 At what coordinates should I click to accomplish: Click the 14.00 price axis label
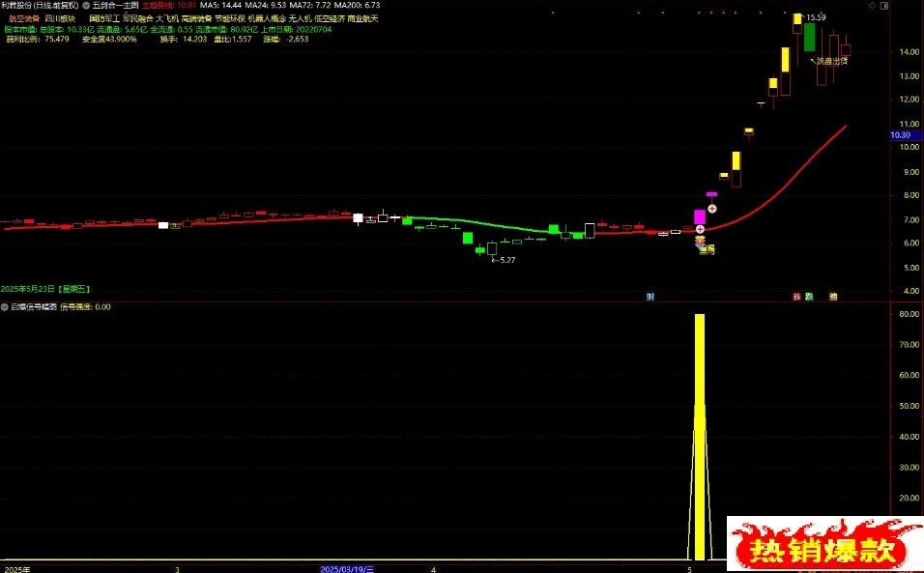tap(909, 52)
